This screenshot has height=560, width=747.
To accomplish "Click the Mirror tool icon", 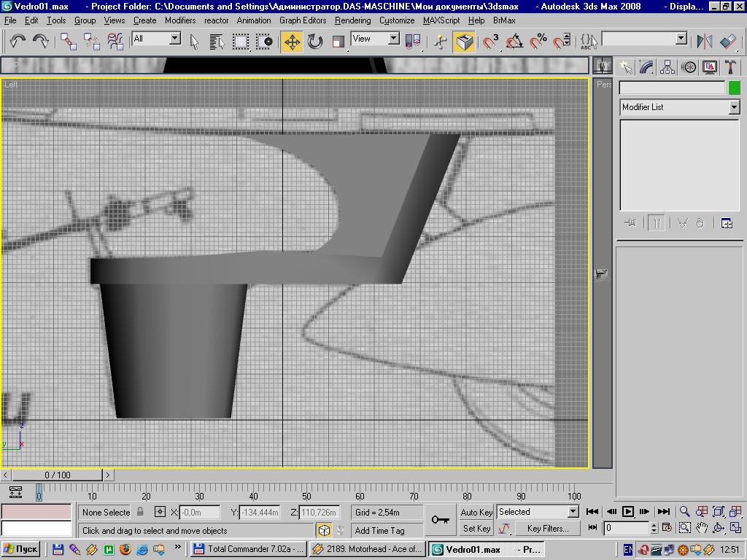I will pos(704,42).
